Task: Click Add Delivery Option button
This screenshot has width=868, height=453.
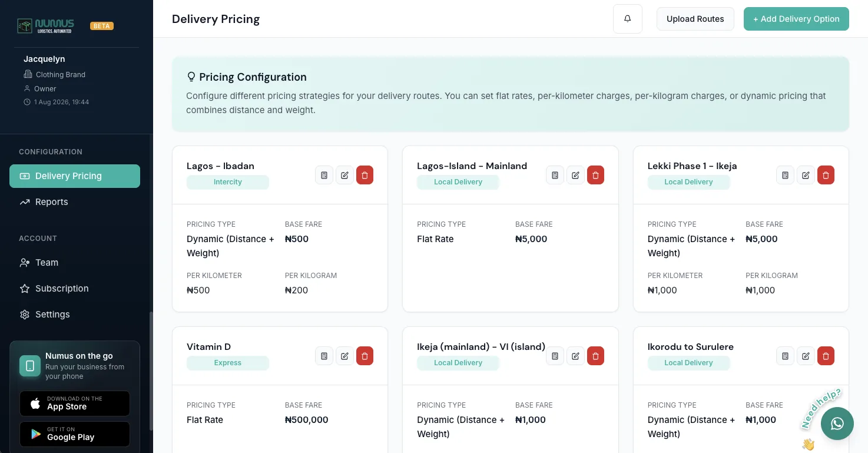Action: pos(796,19)
